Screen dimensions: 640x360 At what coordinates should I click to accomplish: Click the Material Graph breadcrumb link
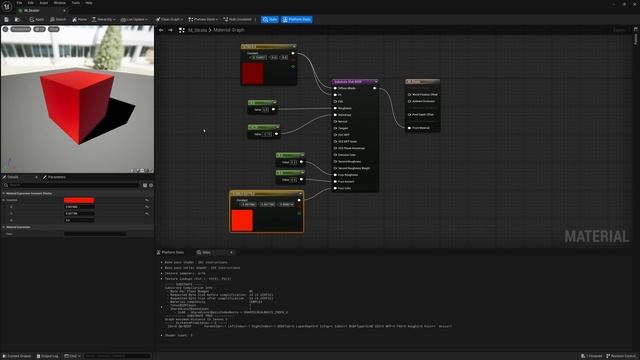coord(229,30)
